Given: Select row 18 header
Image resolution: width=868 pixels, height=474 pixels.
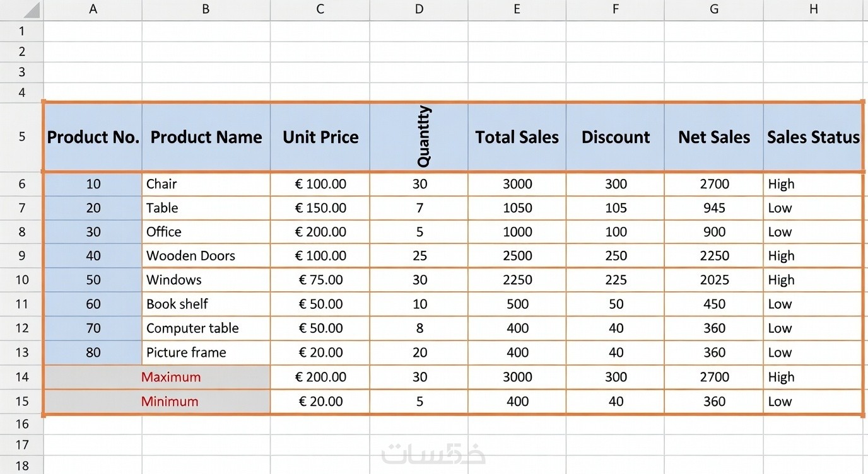Looking at the screenshot, I should (x=21, y=466).
